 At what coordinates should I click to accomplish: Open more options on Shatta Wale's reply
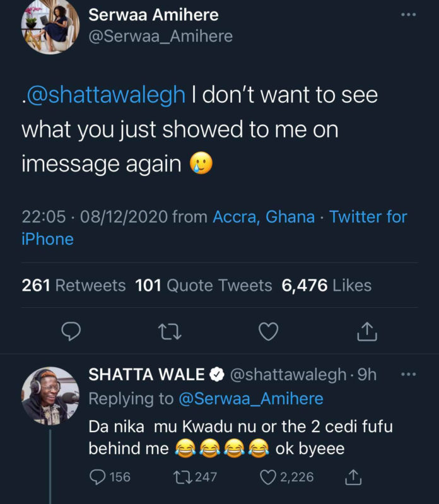pos(409,374)
